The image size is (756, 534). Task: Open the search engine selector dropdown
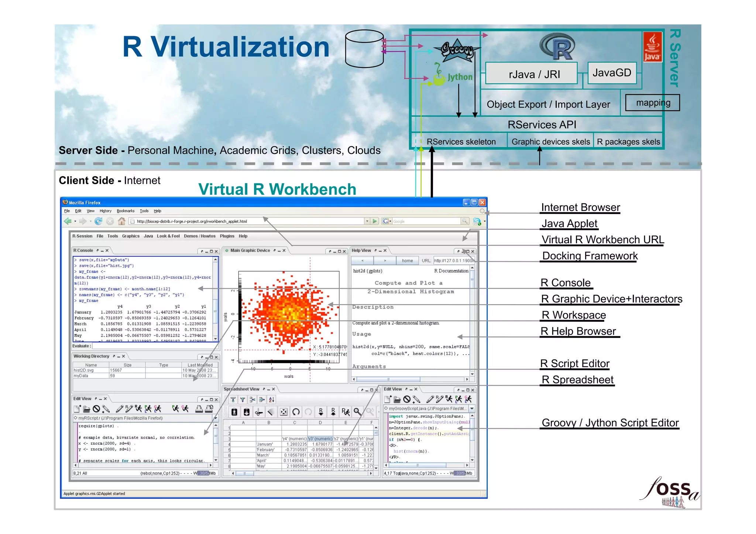pyautogui.click(x=387, y=221)
